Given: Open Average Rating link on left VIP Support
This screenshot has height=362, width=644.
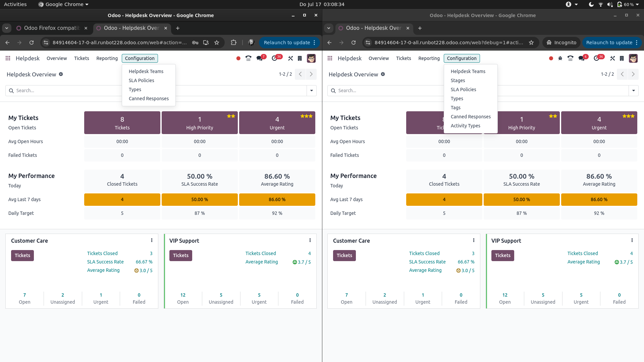Looking at the screenshot, I should pyautogui.click(x=262, y=262).
